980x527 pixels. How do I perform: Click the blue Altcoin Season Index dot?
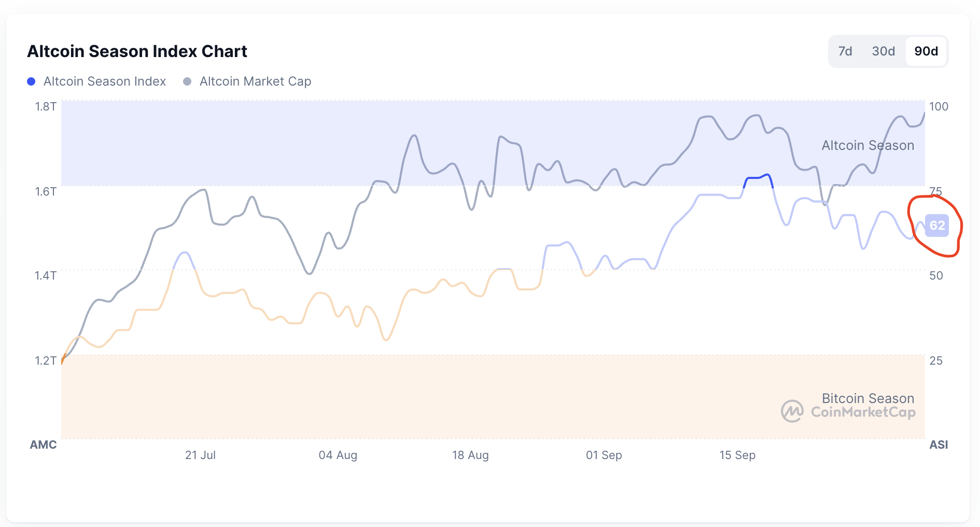31,81
